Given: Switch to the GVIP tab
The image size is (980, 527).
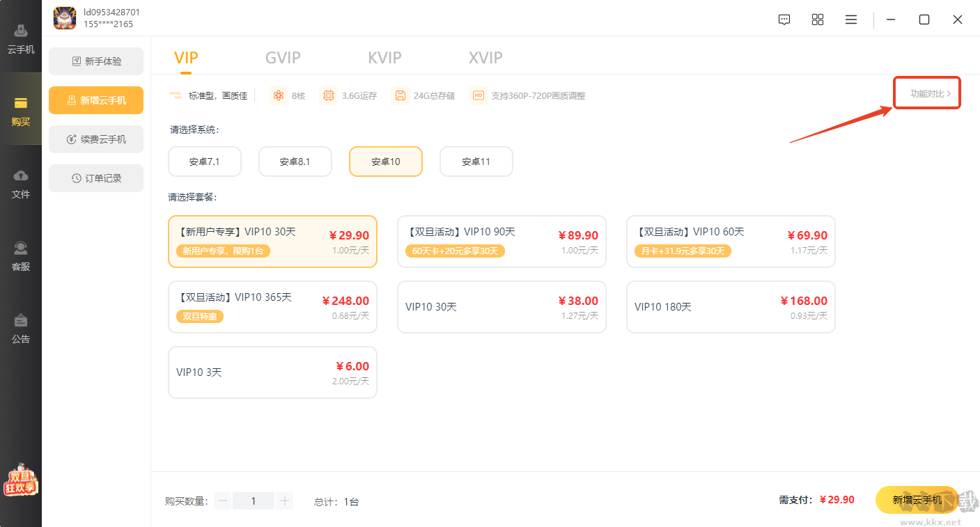Looking at the screenshot, I should (x=283, y=57).
